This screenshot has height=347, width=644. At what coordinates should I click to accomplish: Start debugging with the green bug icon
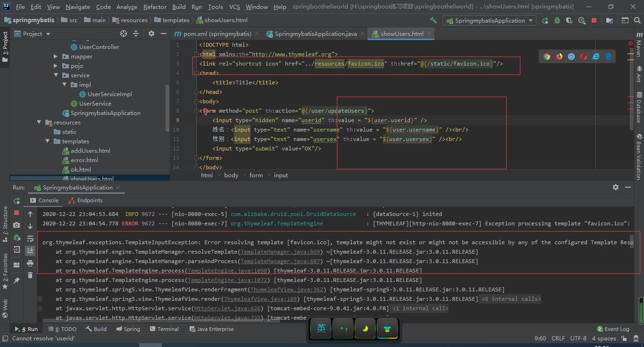558,20
